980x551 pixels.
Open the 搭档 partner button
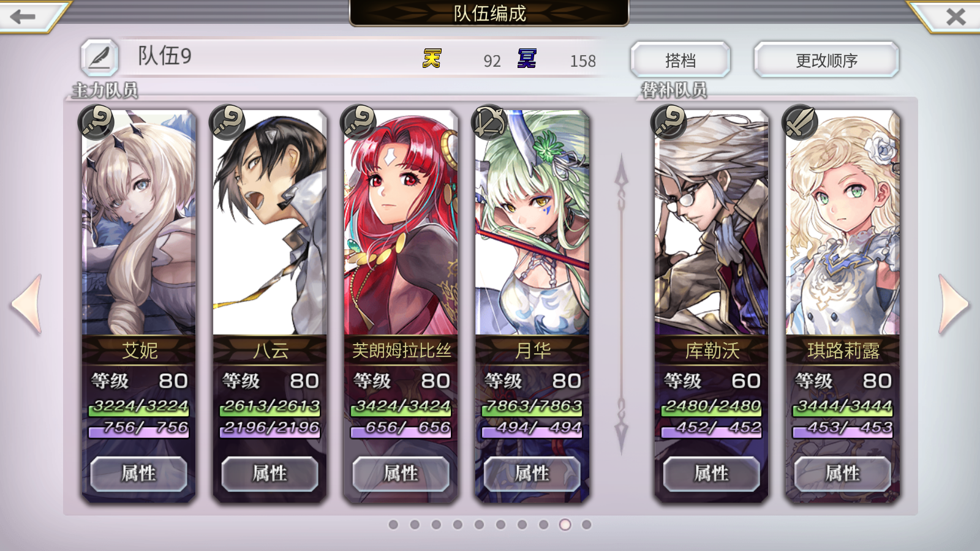pos(680,60)
